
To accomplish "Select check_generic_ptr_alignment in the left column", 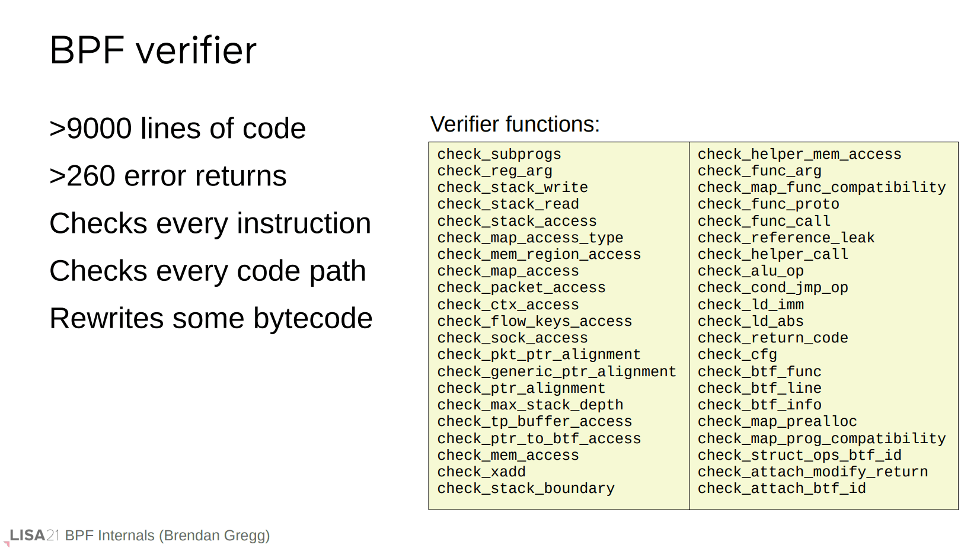I will tap(556, 371).
